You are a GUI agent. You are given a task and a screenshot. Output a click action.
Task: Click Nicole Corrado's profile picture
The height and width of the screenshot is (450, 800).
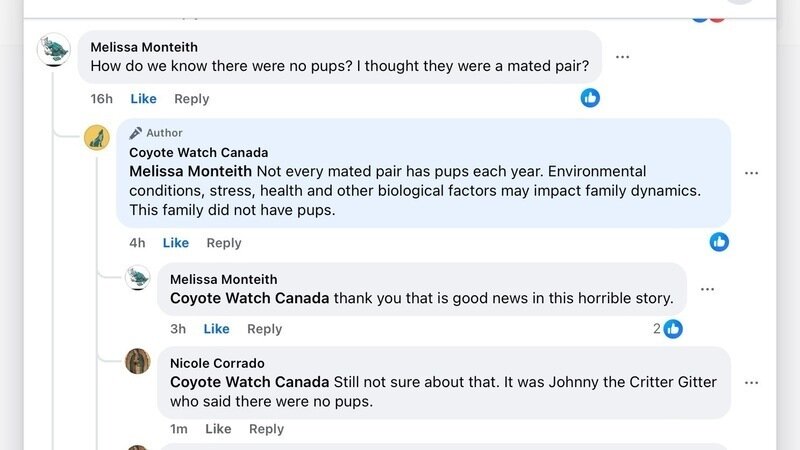[x=138, y=361]
